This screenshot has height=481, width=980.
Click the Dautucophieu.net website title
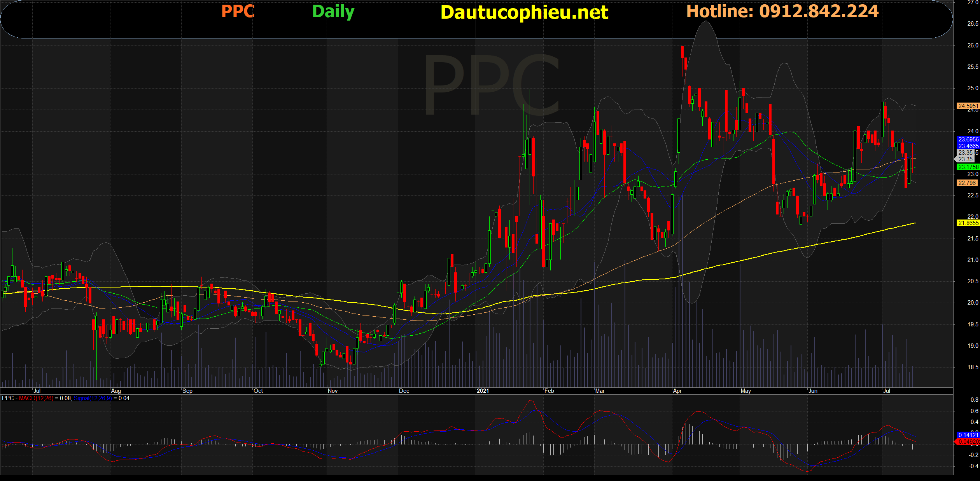click(524, 12)
